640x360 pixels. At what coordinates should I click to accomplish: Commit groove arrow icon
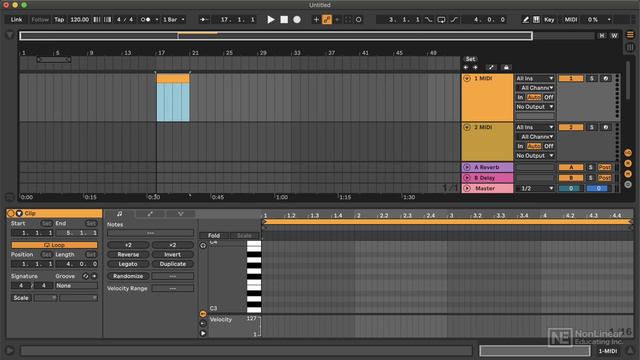(x=94, y=276)
